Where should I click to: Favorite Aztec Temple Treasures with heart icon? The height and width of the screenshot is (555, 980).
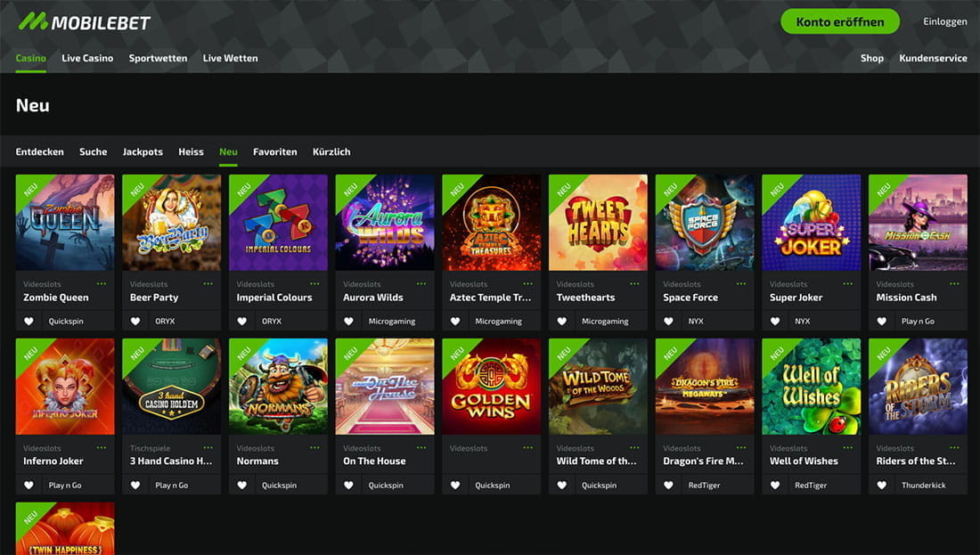click(x=455, y=322)
